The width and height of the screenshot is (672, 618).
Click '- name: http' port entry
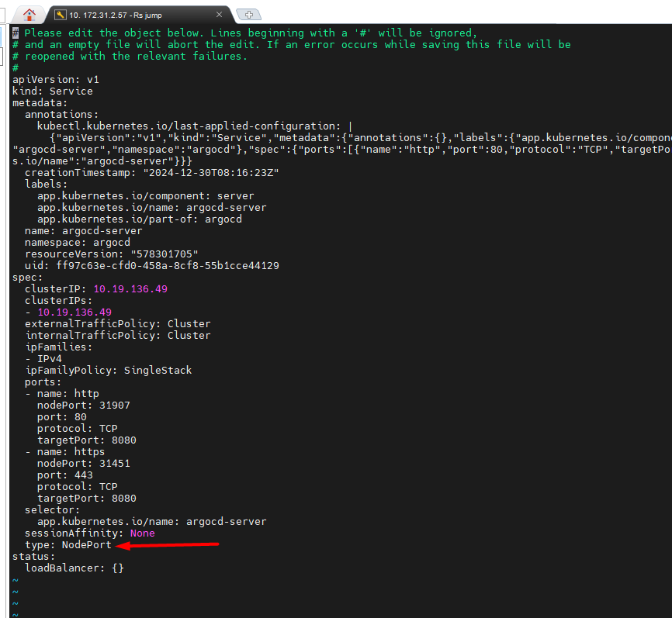coord(62,394)
